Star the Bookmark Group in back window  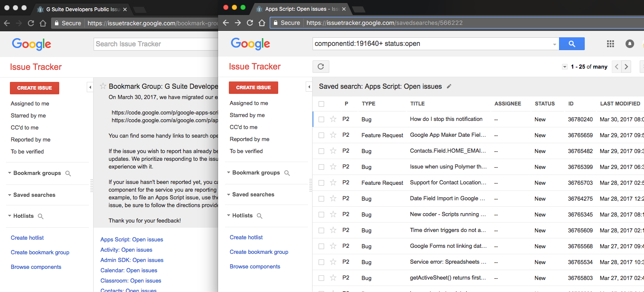[103, 86]
